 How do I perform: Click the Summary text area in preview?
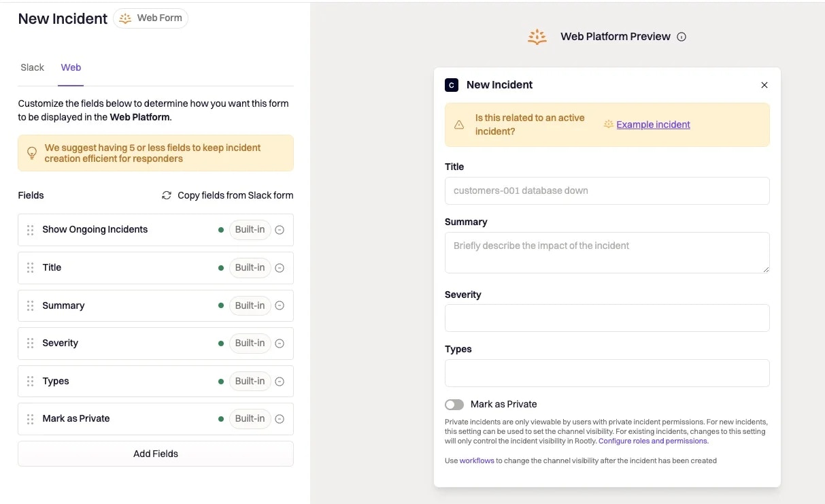coord(607,253)
